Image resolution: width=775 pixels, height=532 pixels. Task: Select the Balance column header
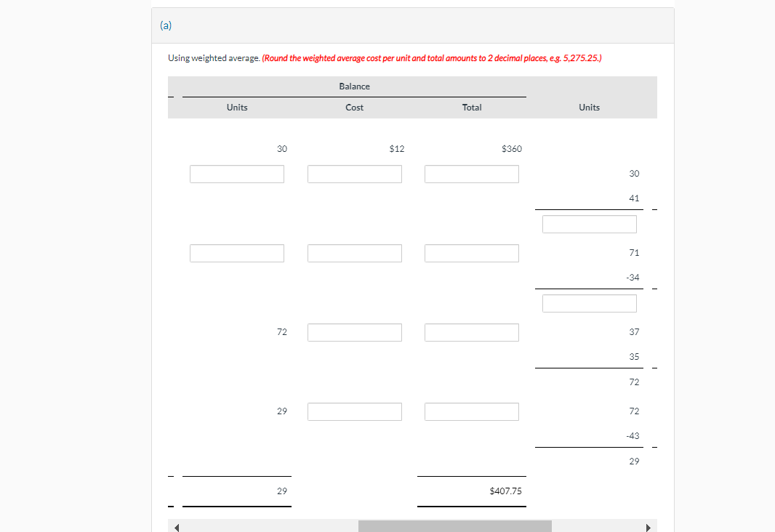355,86
